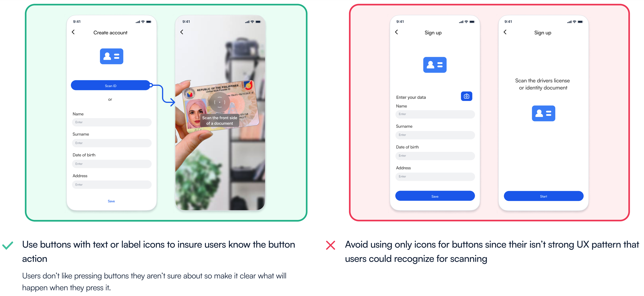Image resolution: width=644 pixels, height=296 pixels.
Task: Click the Start button on scan screen
Action: coord(543,196)
